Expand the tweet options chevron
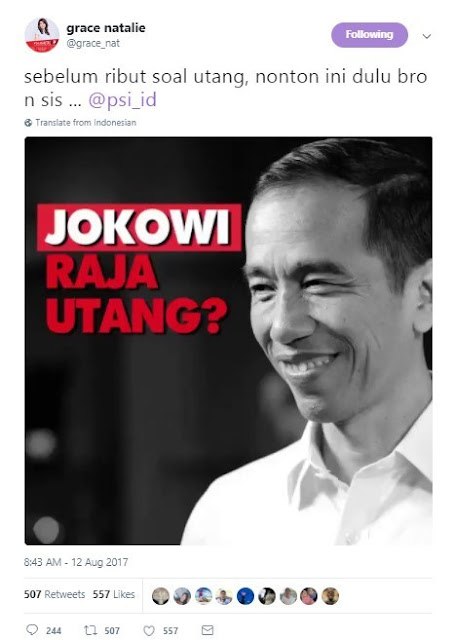Image resolution: width=456 pixels, height=640 pixels. pyautogui.click(x=427, y=36)
